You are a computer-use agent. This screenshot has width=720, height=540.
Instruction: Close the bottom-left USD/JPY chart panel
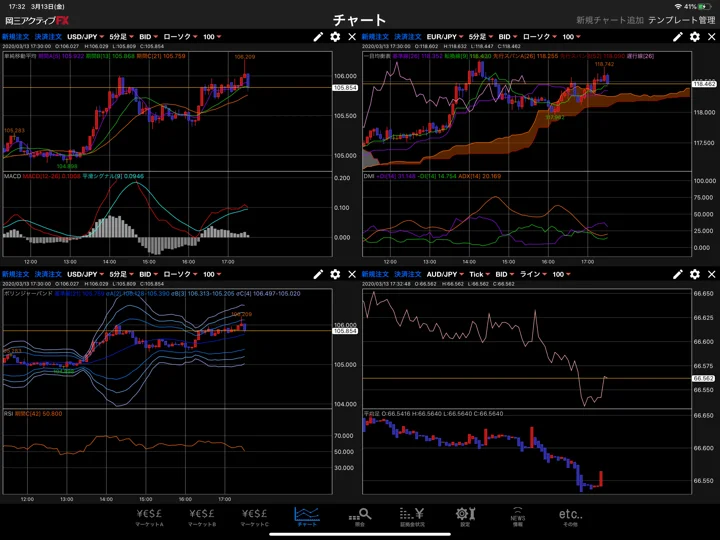(x=352, y=274)
